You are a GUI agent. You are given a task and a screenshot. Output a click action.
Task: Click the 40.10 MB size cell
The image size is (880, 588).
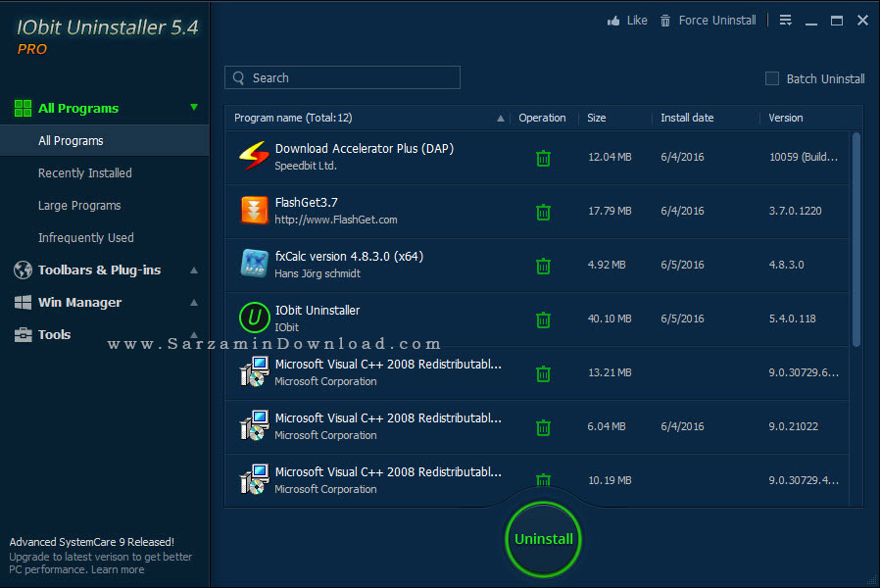(x=610, y=318)
